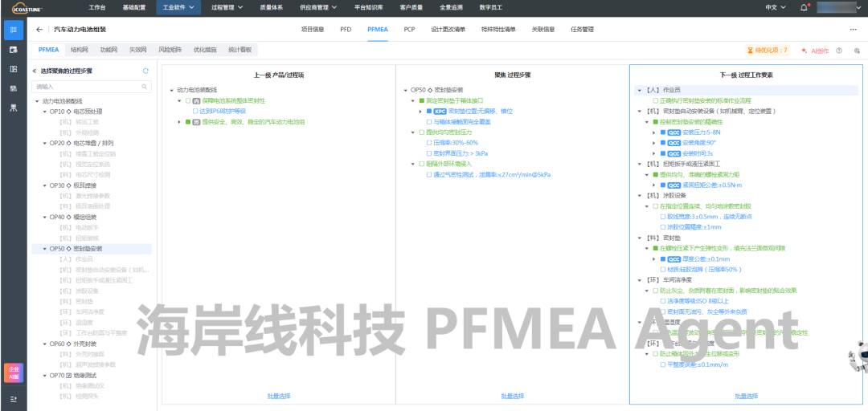This screenshot has height=411, width=868.
Task: Click 通过气密性测试 leak rate item
Action: [x=492, y=175]
